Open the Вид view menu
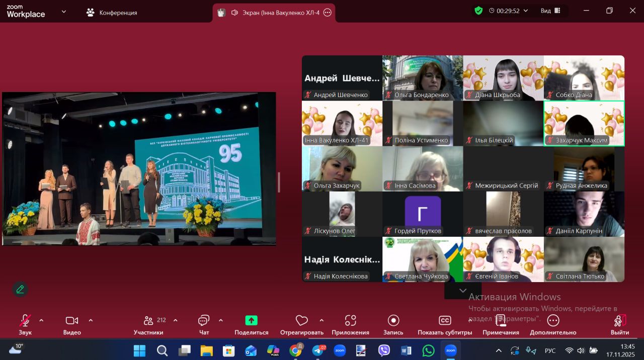Viewport: 644px width, 360px height. 550,11
